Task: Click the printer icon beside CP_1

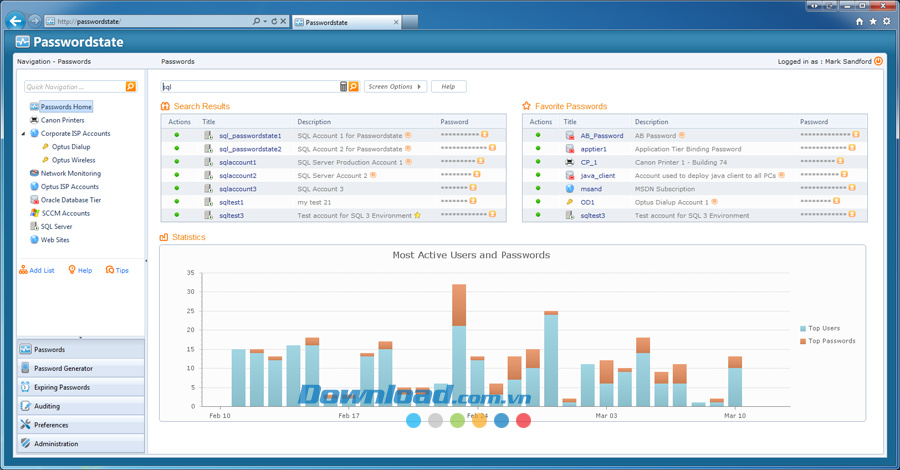Action: point(570,162)
